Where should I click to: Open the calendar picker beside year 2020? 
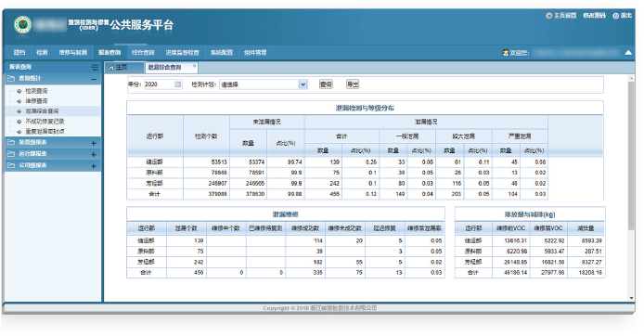(178, 84)
